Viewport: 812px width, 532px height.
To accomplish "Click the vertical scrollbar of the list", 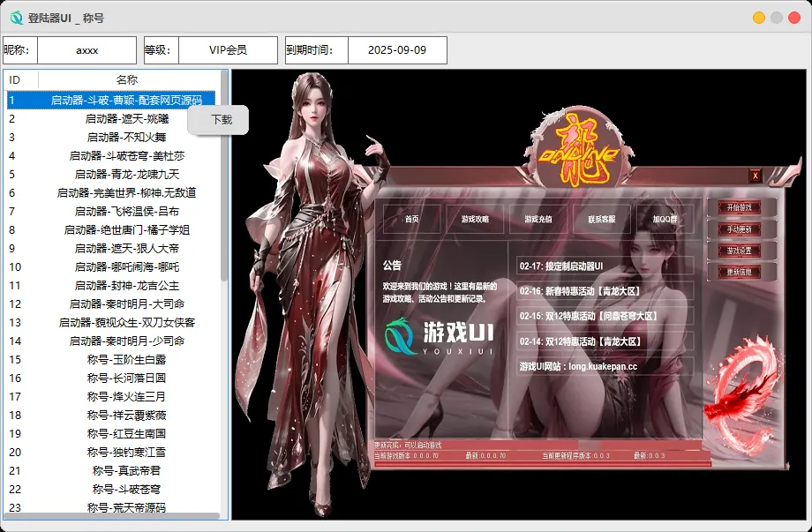I will pos(223,176).
